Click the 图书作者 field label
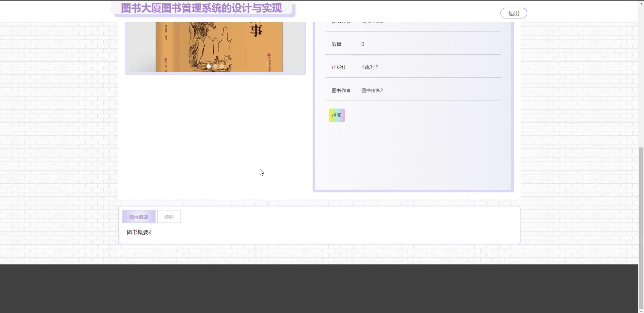 coord(341,90)
